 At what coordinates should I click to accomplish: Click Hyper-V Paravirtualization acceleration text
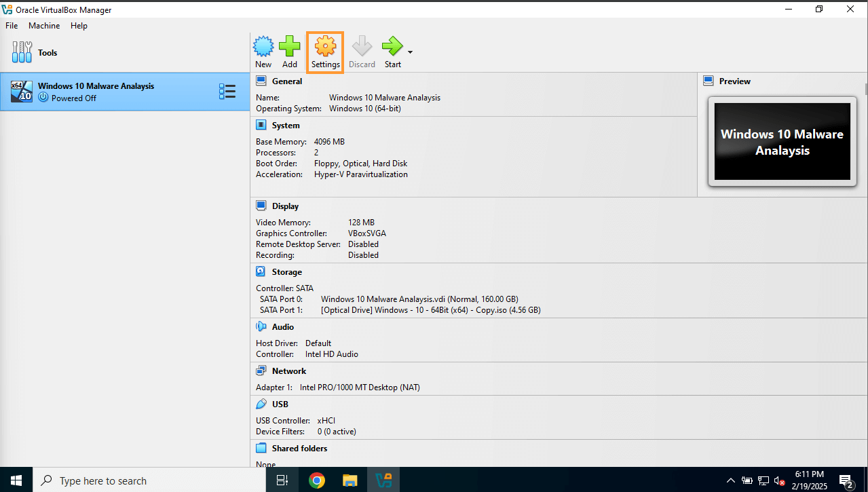[361, 174]
